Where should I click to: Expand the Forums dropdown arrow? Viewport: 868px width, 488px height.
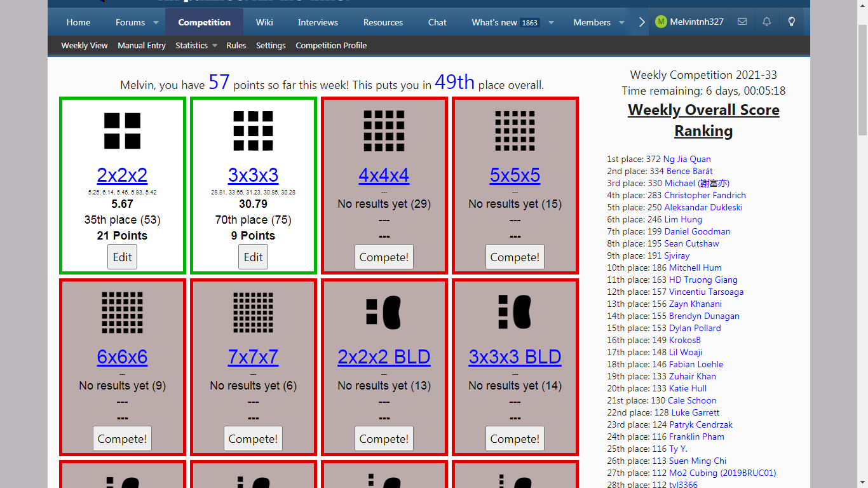coord(156,22)
